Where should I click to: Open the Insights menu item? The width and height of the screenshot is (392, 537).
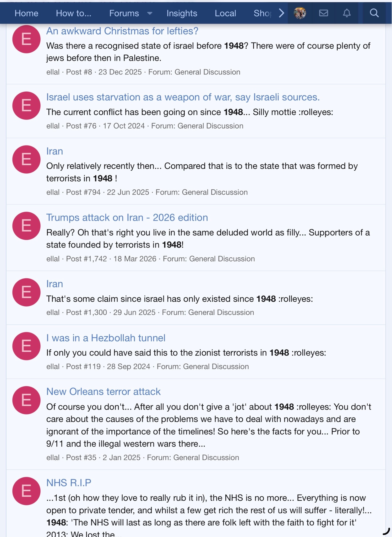(182, 13)
